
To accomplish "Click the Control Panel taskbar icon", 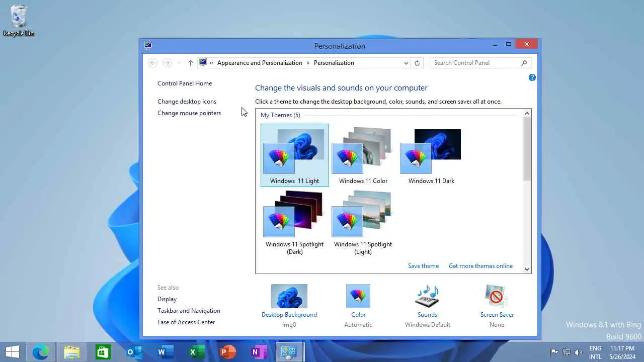I will [289, 352].
